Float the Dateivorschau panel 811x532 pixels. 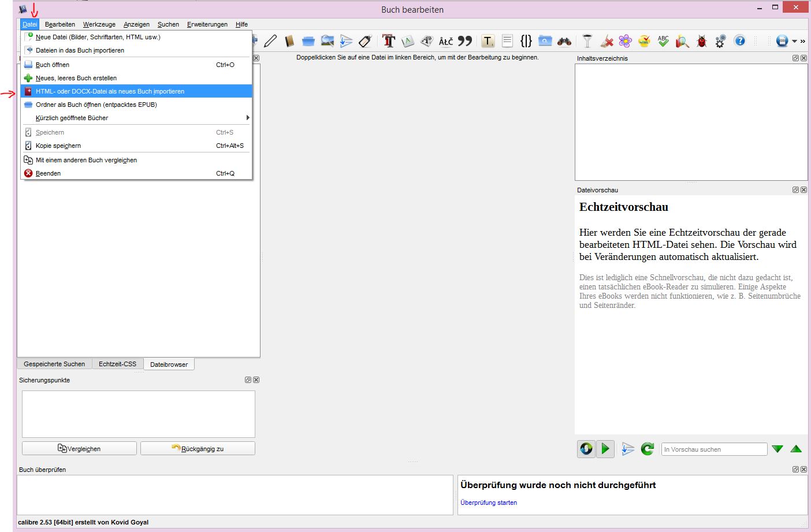795,190
